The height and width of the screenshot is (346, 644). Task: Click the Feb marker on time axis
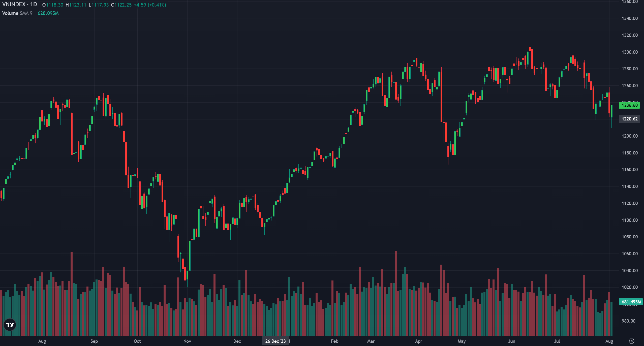[334, 341]
